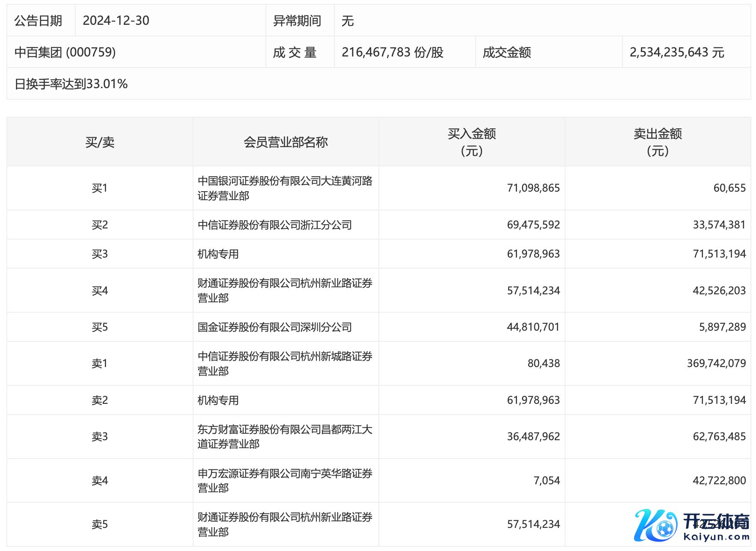Click 机构专用 in the 买3 row
Image resolution: width=756 pixels, height=551 pixels.
[x=218, y=254]
